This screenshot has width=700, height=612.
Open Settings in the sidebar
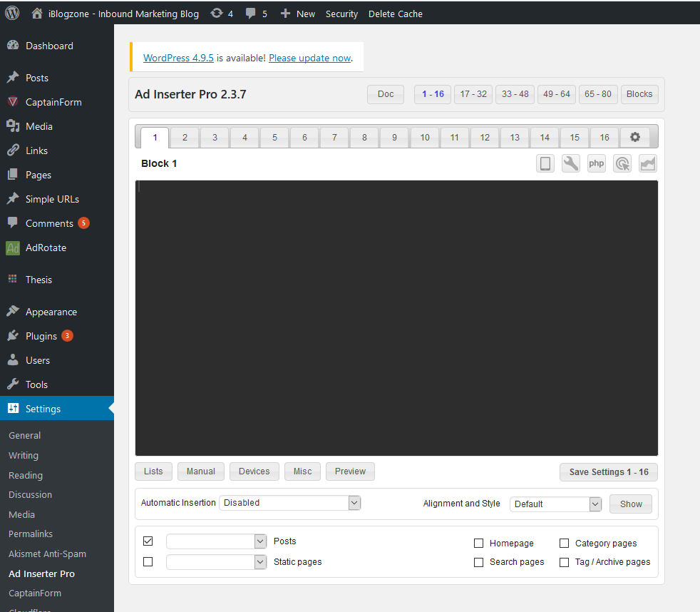click(57, 408)
